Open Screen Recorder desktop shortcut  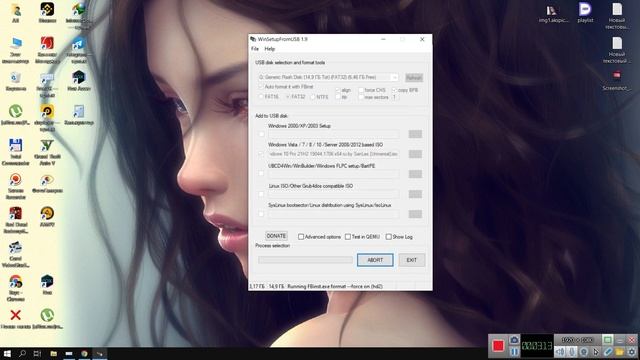point(16,186)
